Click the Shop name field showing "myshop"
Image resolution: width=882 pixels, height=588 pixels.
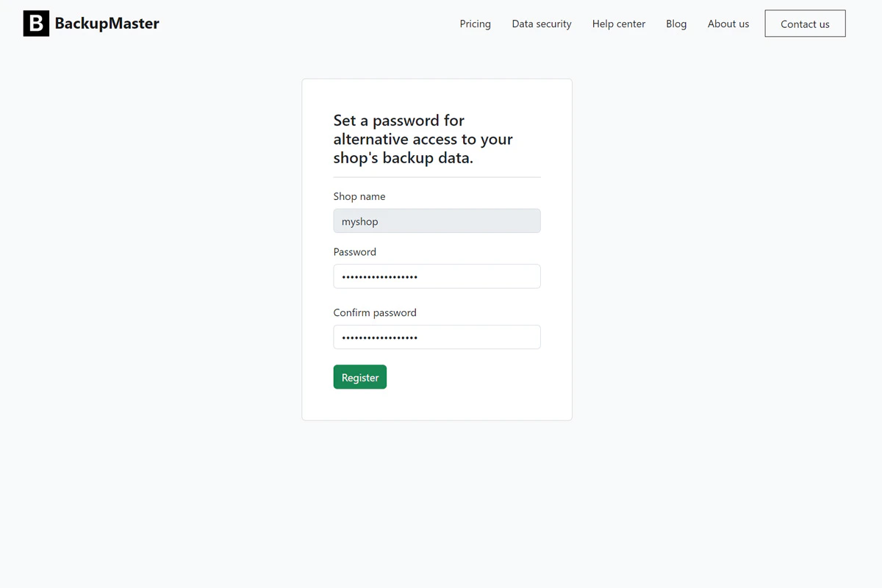[x=437, y=220]
